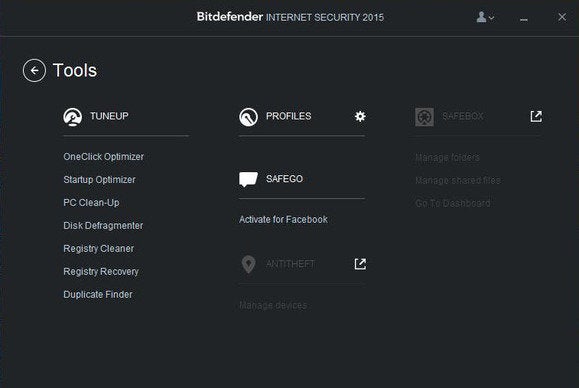Open Profiles settings gear
The height and width of the screenshot is (388, 579).
pyautogui.click(x=360, y=116)
